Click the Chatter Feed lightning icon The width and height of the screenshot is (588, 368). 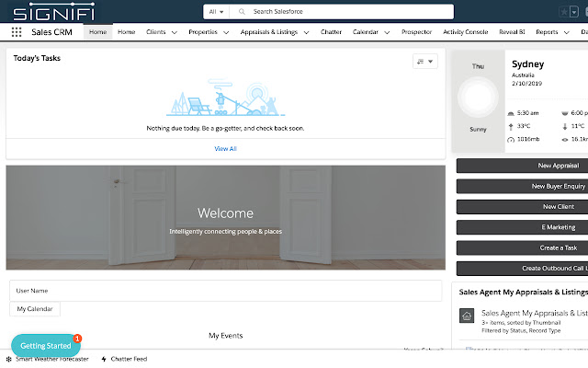(104, 359)
